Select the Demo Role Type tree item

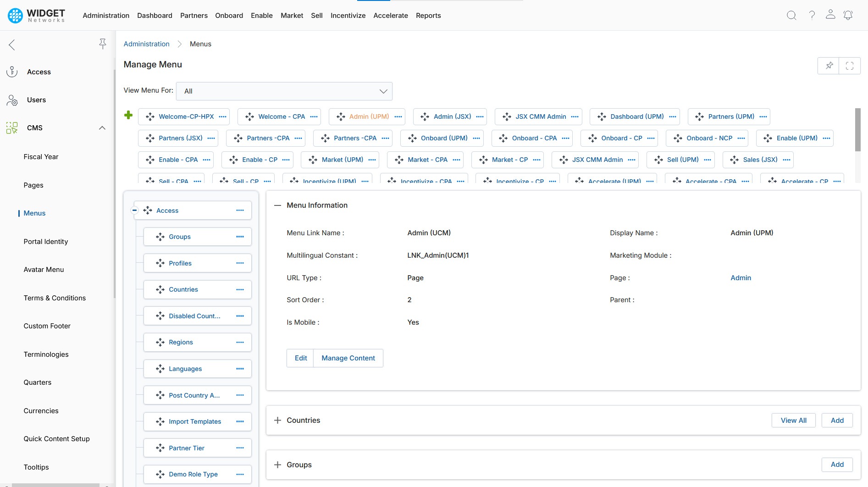click(x=197, y=474)
